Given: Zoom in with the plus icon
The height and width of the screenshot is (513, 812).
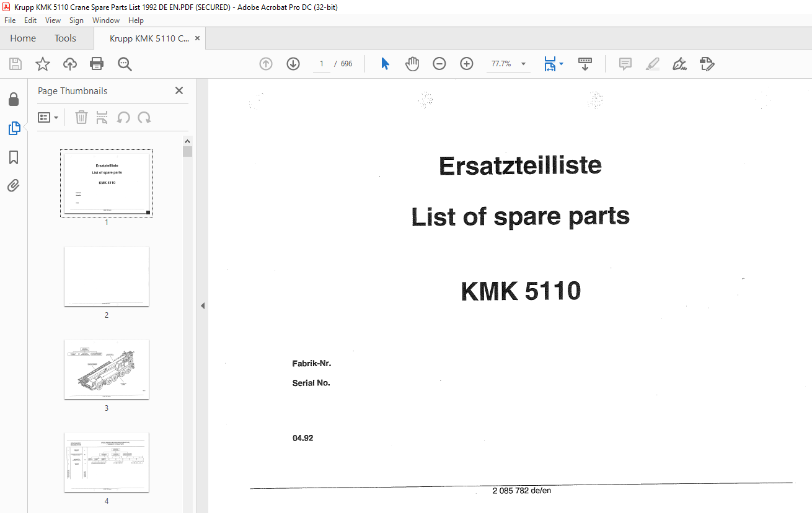Looking at the screenshot, I should tap(467, 64).
